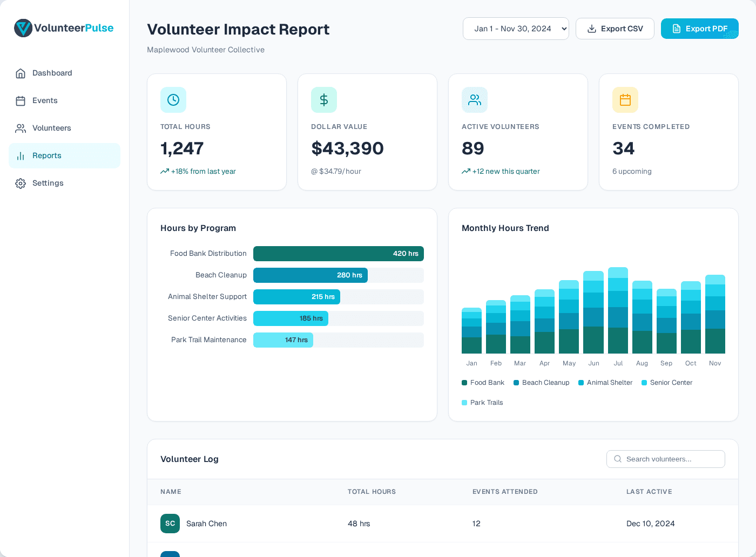Navigate to the Volunteers section
The width and height of the screenshot is (756, 557).
pos(51,128)
